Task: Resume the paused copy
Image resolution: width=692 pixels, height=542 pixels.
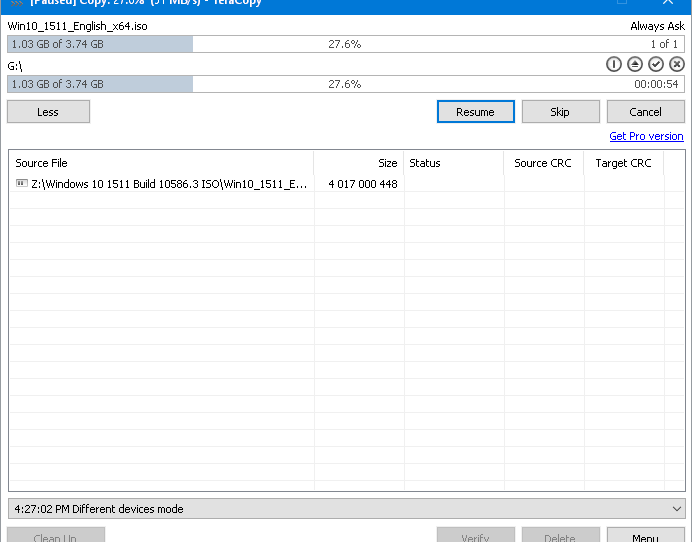Action: [475, 112]
